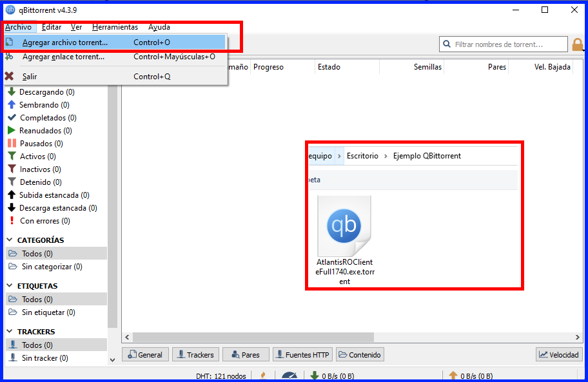Viewport: 588px width, 382px height.
Task: Select Todos under CATEGORÍAS
Action: click(56, 254)
